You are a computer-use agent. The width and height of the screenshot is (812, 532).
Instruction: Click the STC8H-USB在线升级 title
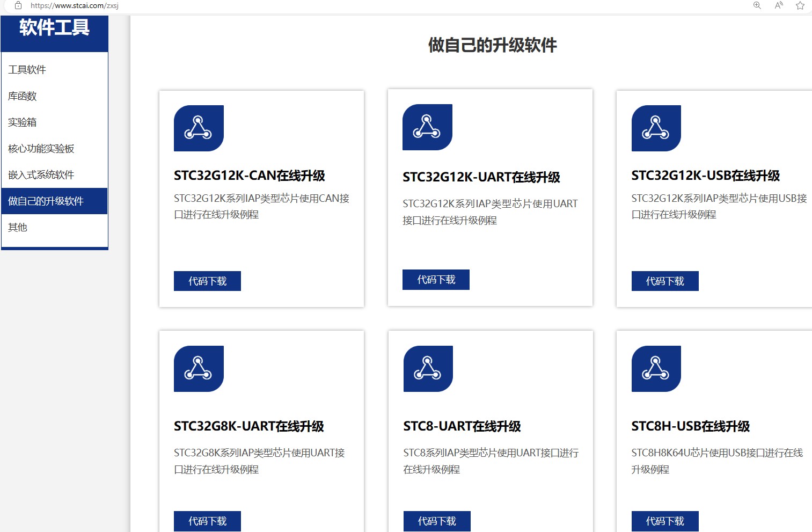click(691, 426)
